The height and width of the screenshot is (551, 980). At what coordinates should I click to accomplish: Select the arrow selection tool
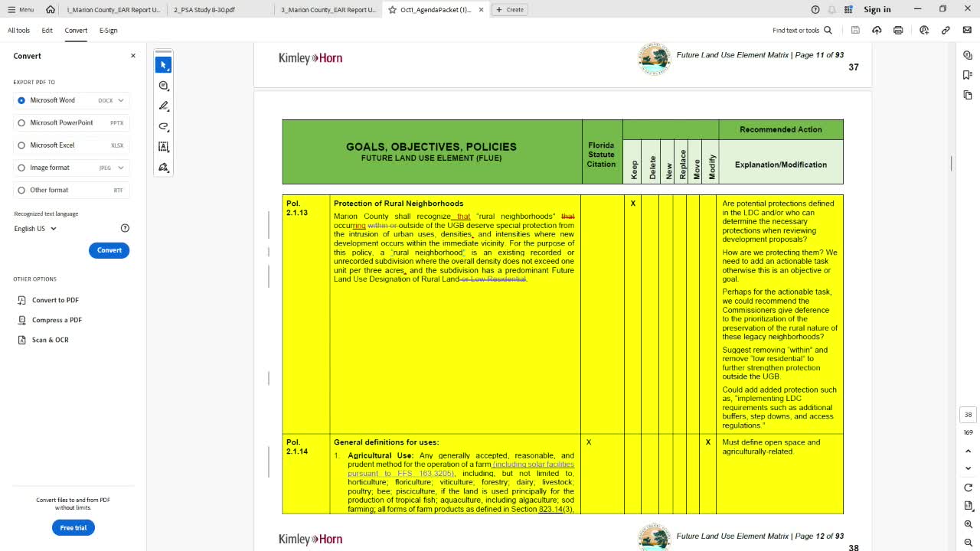pos(163,65)
